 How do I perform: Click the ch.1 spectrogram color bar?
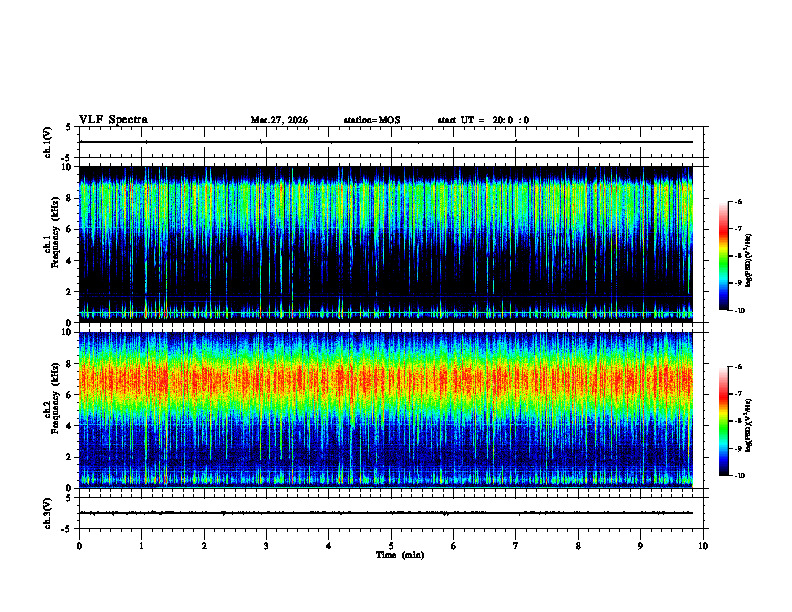pos(723,256)
